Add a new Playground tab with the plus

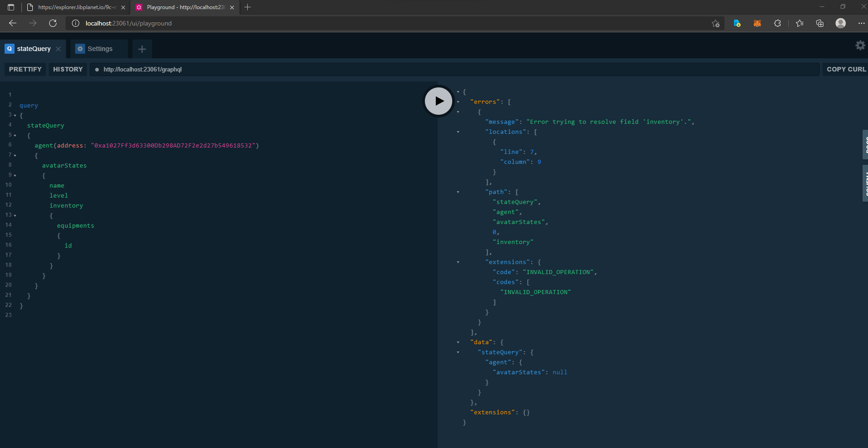click(142, 49)
